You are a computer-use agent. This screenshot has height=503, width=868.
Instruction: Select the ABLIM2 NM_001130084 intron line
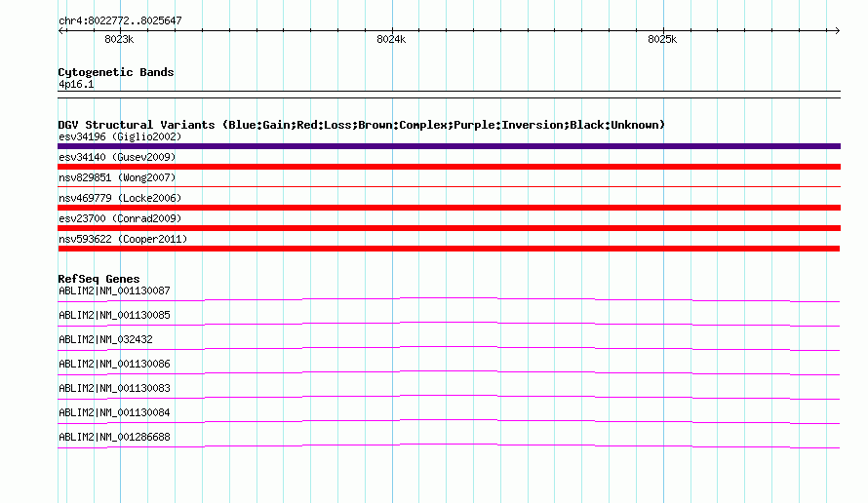tap(449, 422)
